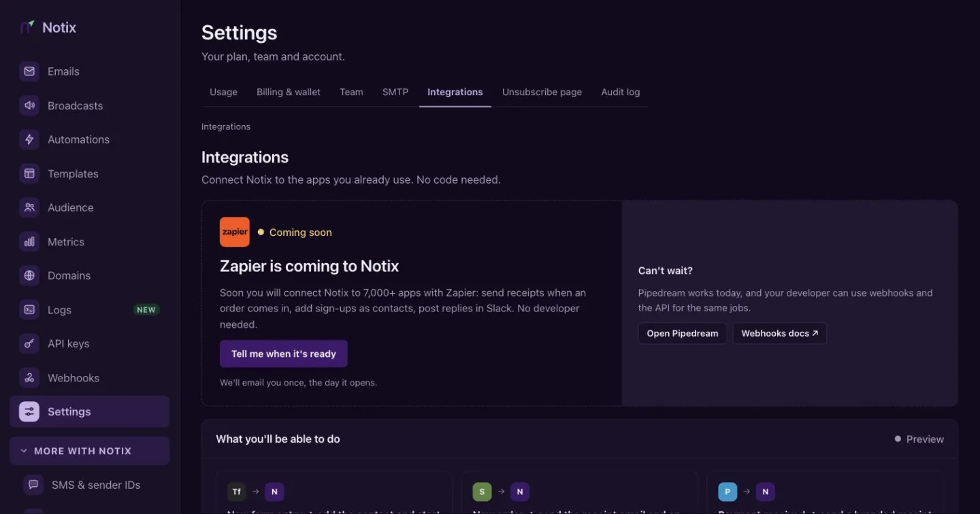Click the Zapier is coming to Notix heading
Image resolution: width=980 pixels, height=514 pixels.
(310, 266)
